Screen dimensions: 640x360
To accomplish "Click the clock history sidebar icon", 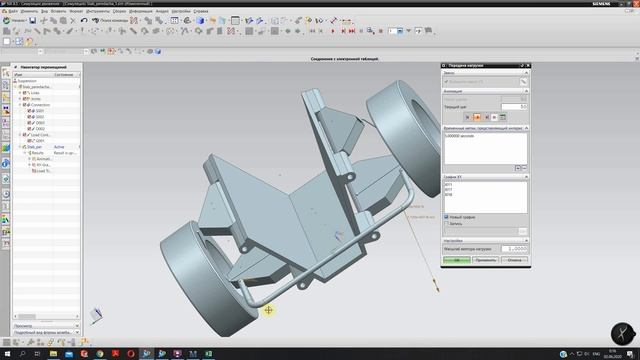I will pos(6,194).
